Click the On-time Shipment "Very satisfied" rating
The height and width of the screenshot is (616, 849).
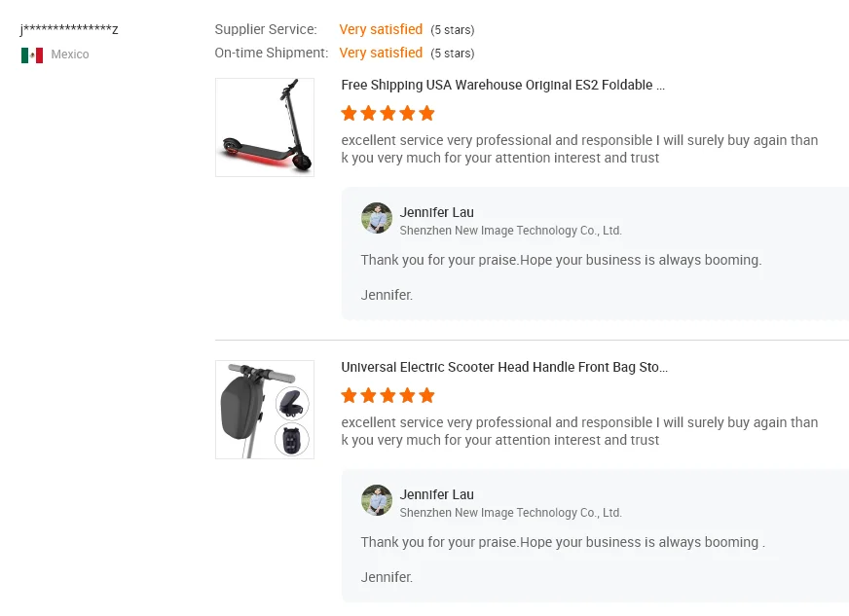[x=381, y=54]
